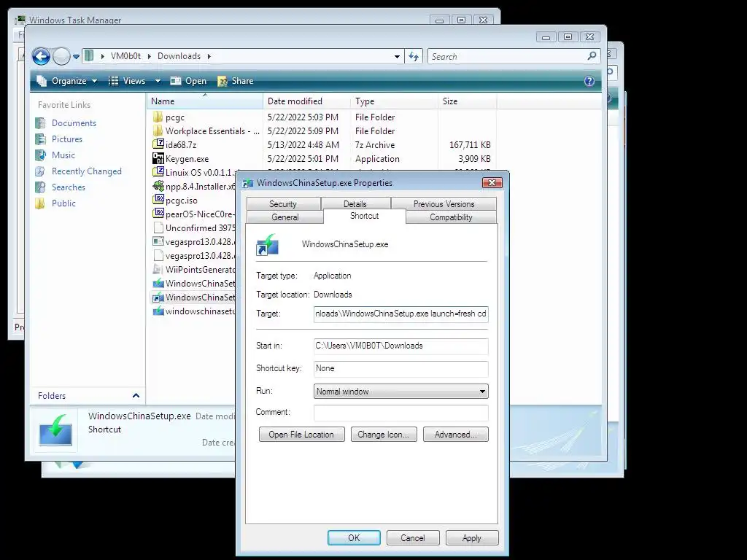
Task: Click the Comment field
Action: point(400,413)
